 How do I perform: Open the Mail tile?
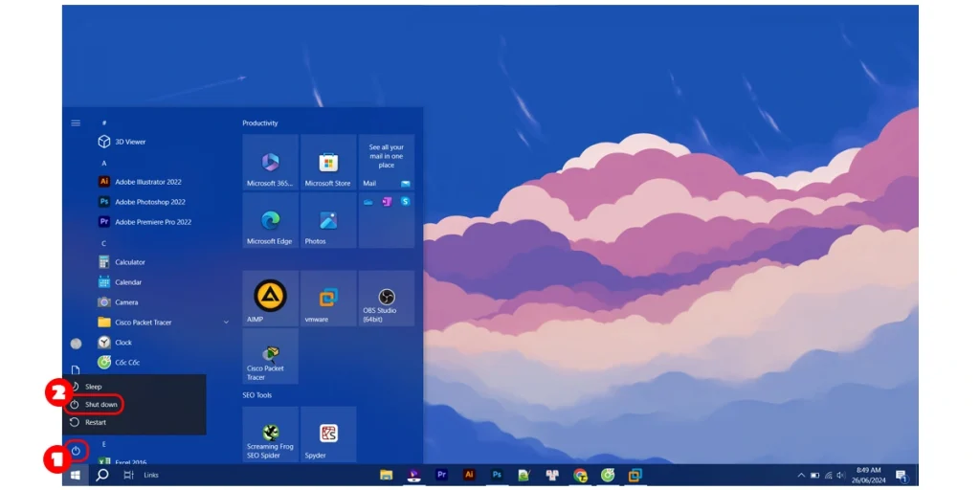387,162
